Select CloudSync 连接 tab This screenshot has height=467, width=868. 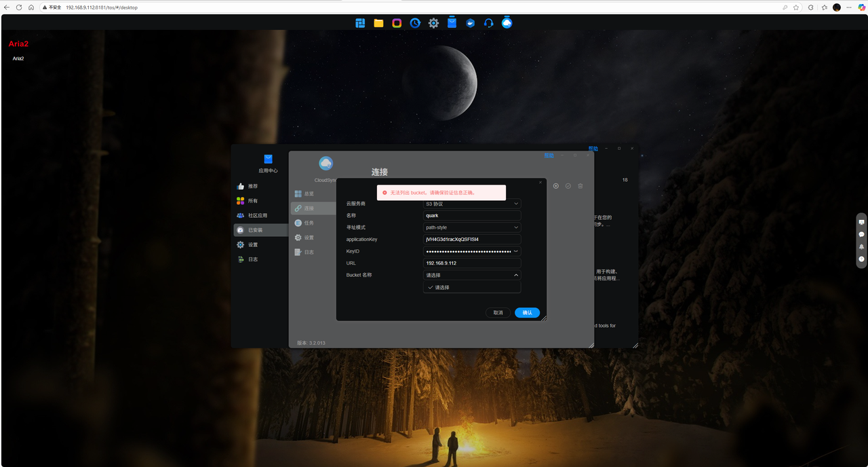(x=314, y=208)
